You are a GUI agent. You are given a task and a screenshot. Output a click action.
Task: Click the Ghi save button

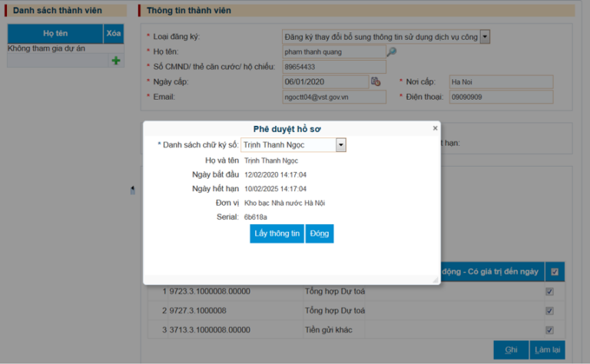tap(511, 349)
